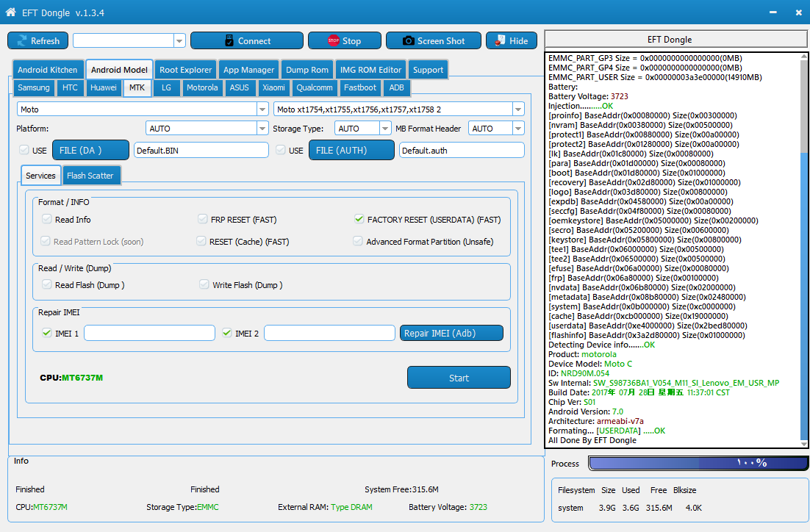Image resolution: width=810 pixels, height=532 pixels.
Task: Minimize the EFT Dongle window
Action: (x=773, y=12)
